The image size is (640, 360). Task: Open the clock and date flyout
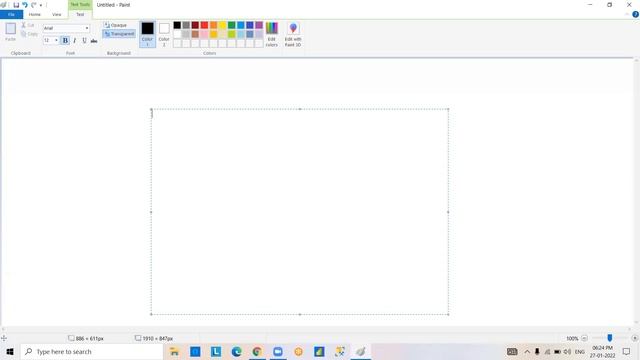tap(602, 351)
